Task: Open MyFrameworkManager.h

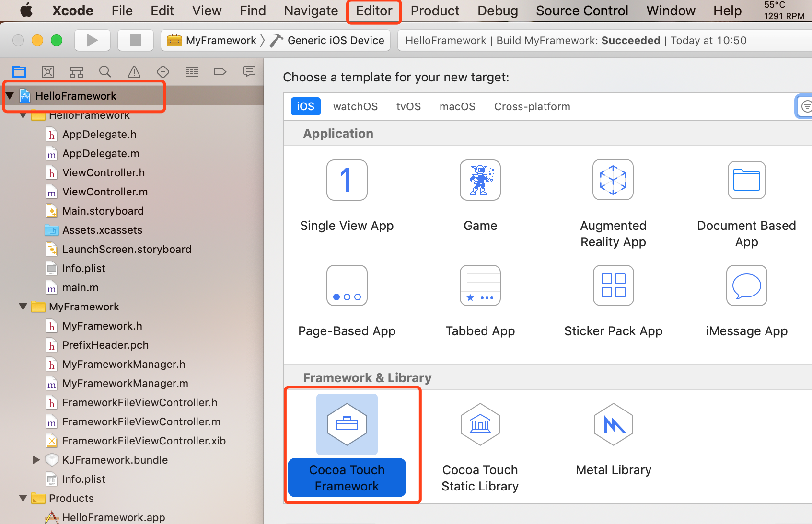Action: coord(124,364)
